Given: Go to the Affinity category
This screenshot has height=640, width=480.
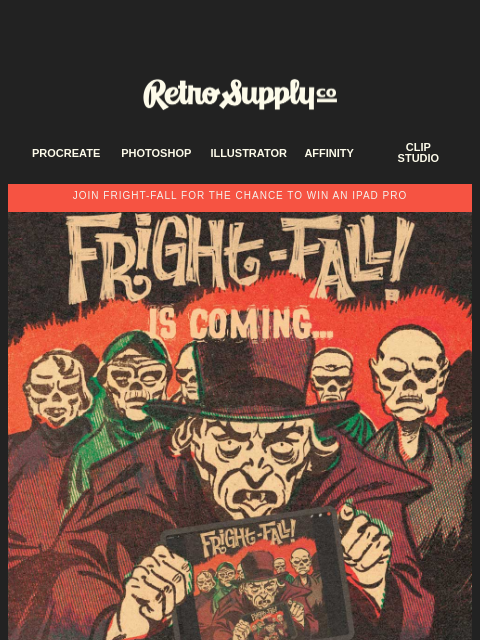Looking at the screenshot, I should pyautogui.click(x=329, y=153).
